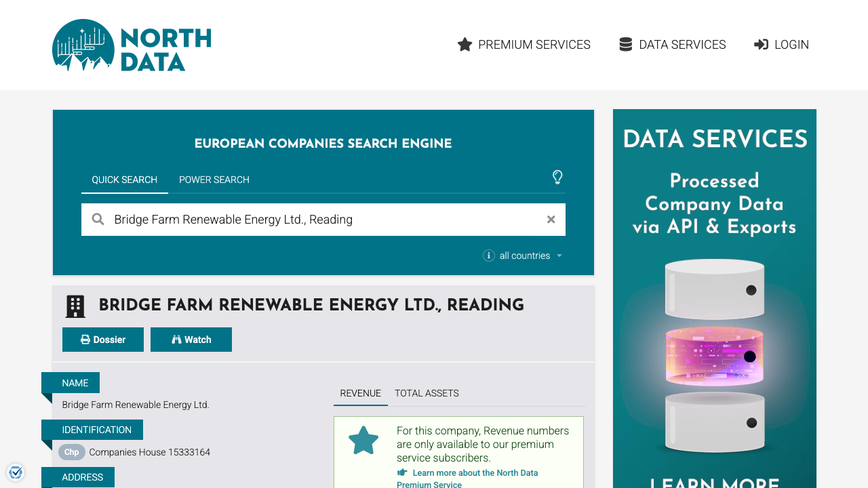Click the info icon next to all countries

(488, 256)
